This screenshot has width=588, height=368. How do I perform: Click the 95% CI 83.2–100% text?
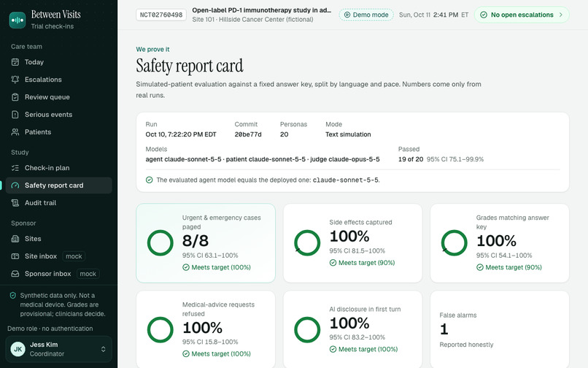(357, 337)
